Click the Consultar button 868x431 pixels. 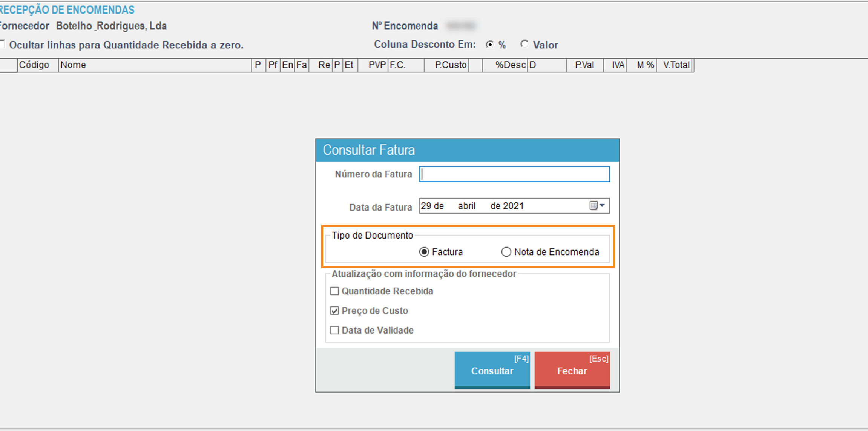492,370
